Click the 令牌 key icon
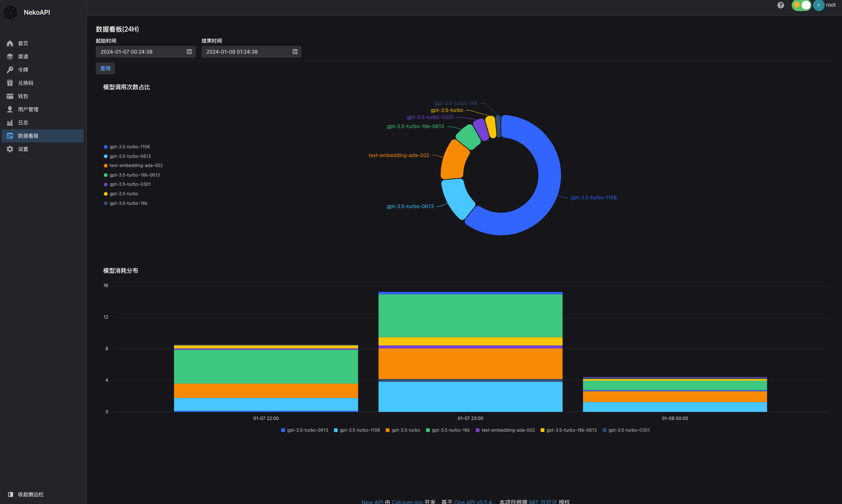842x504 pixels. coord(10,70)
